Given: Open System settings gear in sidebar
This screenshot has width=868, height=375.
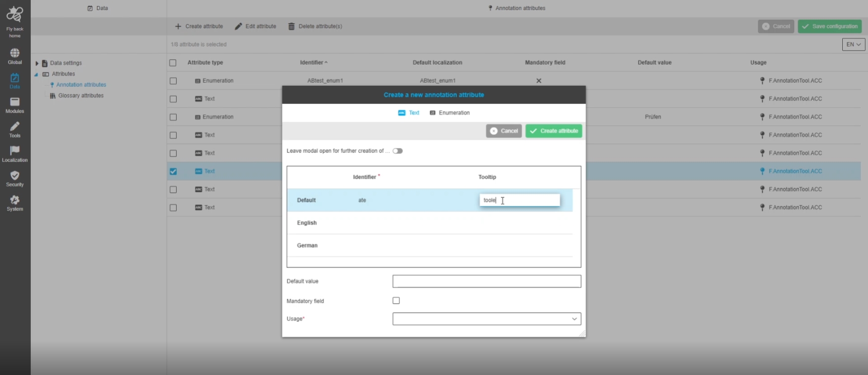Looking at the screenshot, I should [x=15, y=203].
